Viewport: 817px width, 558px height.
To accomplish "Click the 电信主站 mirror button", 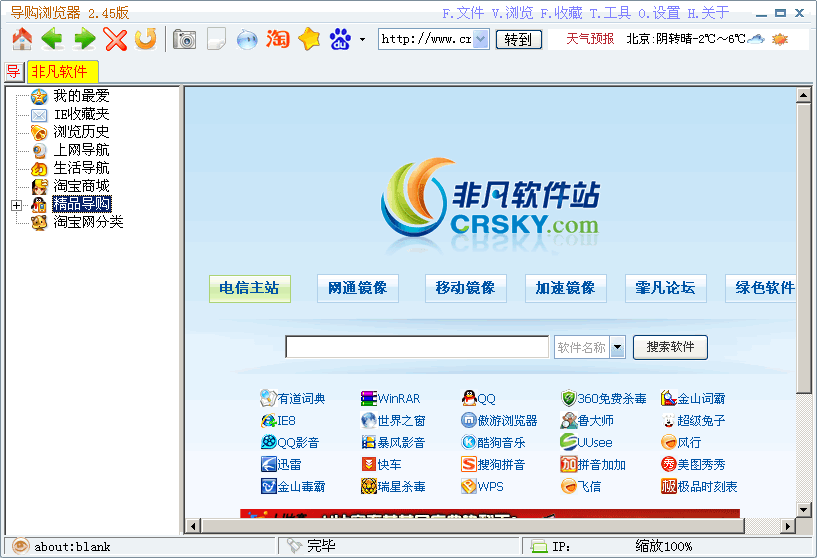I will (x=250, y=288).
